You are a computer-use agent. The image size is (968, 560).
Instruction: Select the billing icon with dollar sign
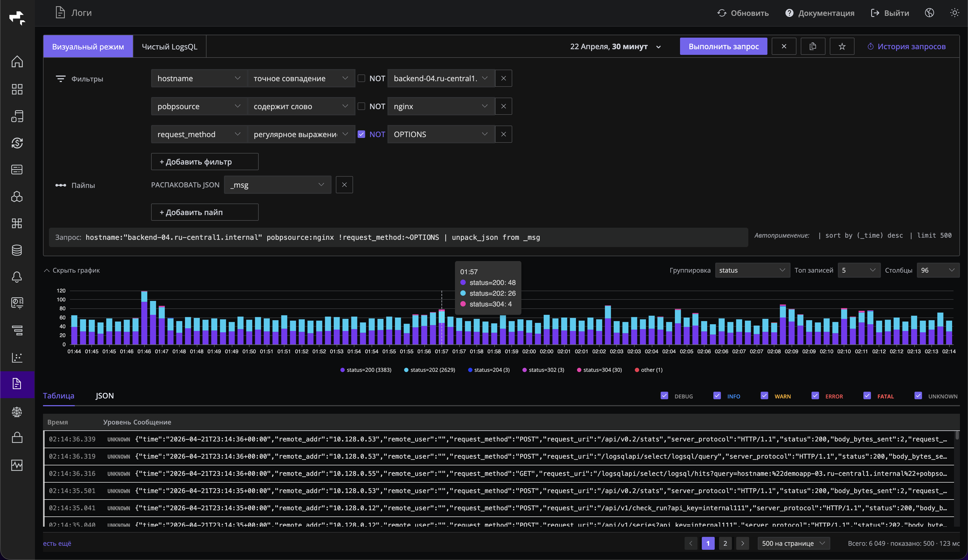tap(17, 143)
